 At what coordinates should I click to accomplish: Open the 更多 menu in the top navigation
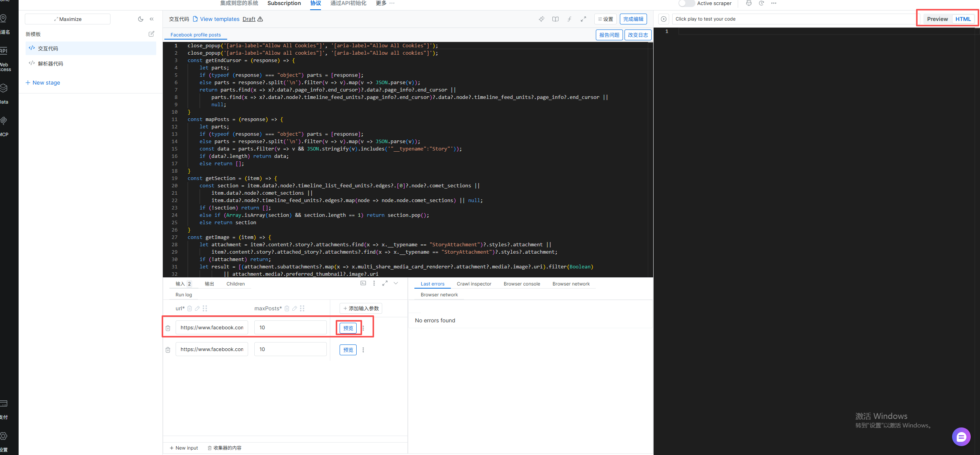point(385,3)
